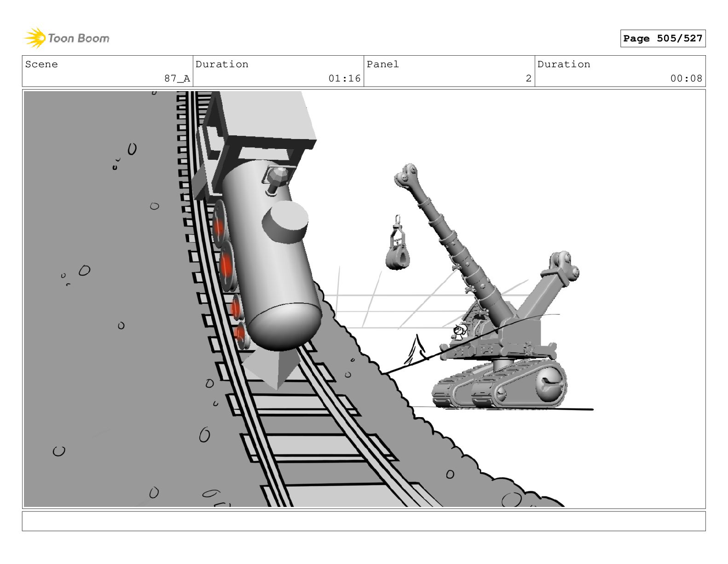Image resolution: width=728 pixels, height=564 pixels.
Task: Click the scene duration value 01:16
Action: pos(345,78)
